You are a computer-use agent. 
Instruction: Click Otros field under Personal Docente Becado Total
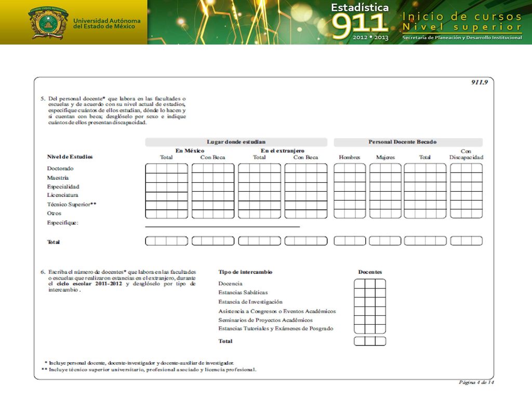425,214
